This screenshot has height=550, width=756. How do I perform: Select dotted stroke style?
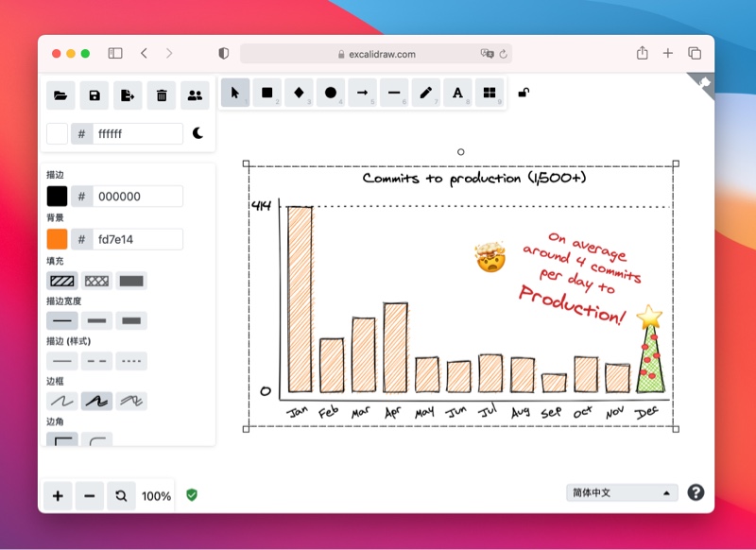pos(131,361)
